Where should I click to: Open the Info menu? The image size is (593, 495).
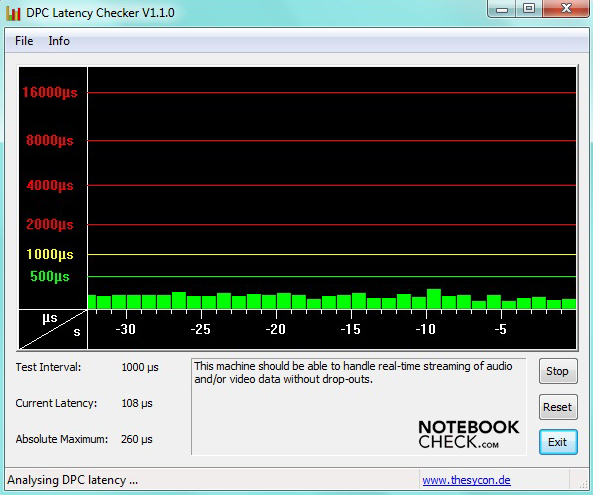pyautogui.click(x=59, y=41)
